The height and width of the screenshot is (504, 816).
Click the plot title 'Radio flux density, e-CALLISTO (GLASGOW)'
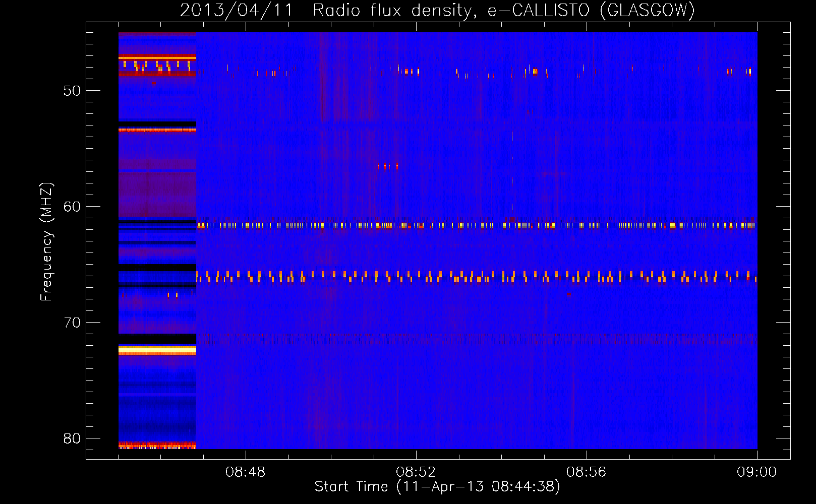point(504,10)
